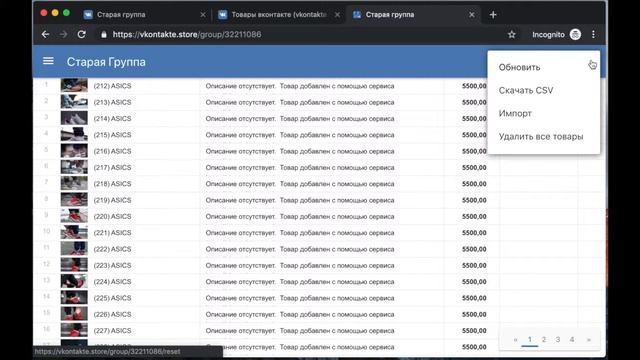
Task: Open thumbnail of (222) ASICS
Action: click(74, 249)
